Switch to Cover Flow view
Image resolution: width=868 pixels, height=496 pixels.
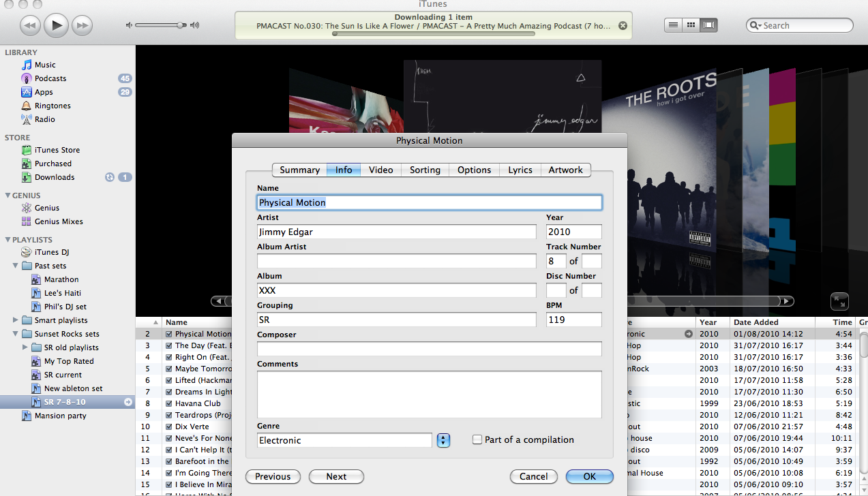[709, 25]
